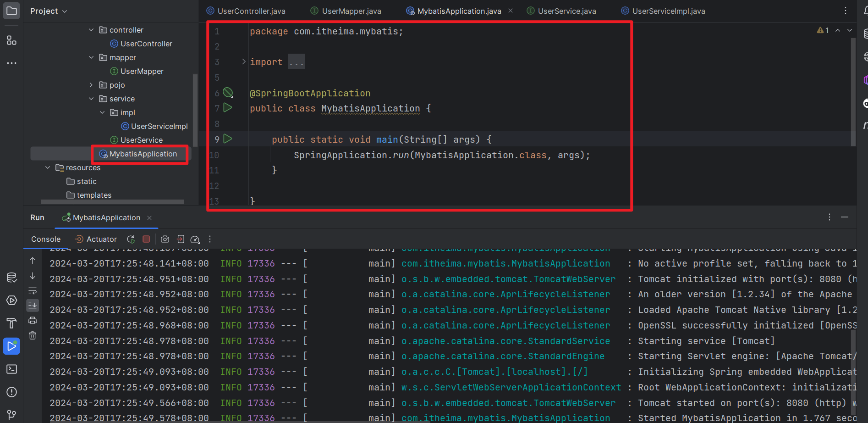Collapse the service package
The image size is (868, 423).
(x=91, y=99)
